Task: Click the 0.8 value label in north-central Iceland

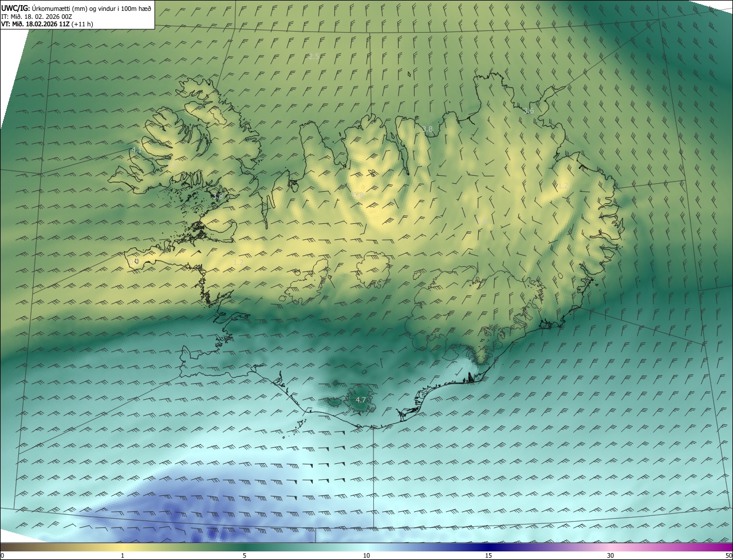Action: (358, 195)
